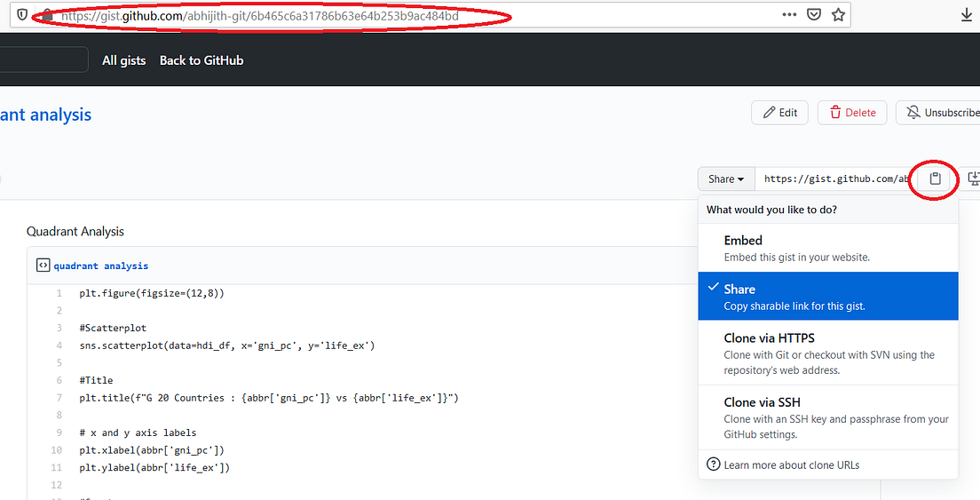Bookmark this page with the star icon
Viewport: 980px width, 500px height.
click(838, 15)
